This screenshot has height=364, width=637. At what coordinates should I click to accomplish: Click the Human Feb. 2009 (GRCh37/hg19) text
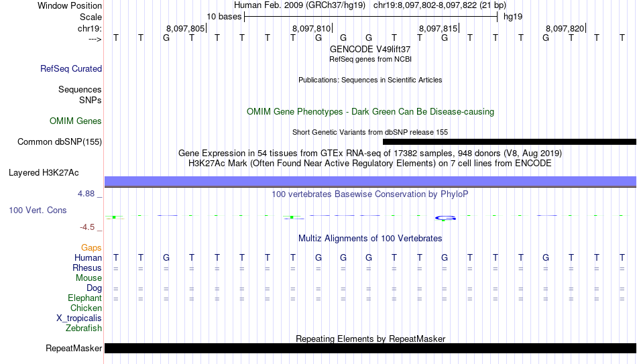coord(300,5)
